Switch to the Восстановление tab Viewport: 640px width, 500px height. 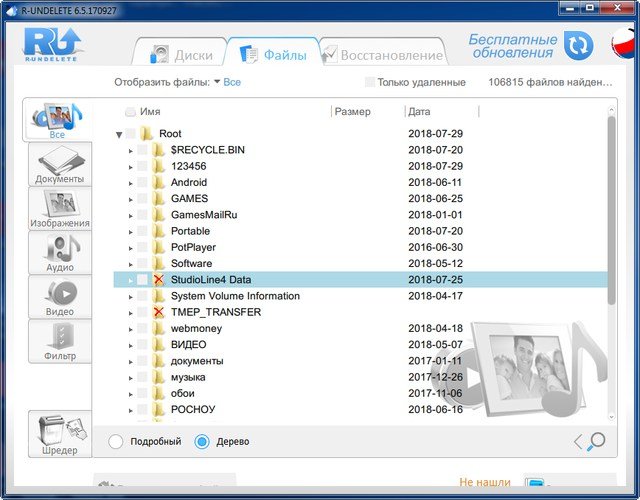click(x=383, y=54)
